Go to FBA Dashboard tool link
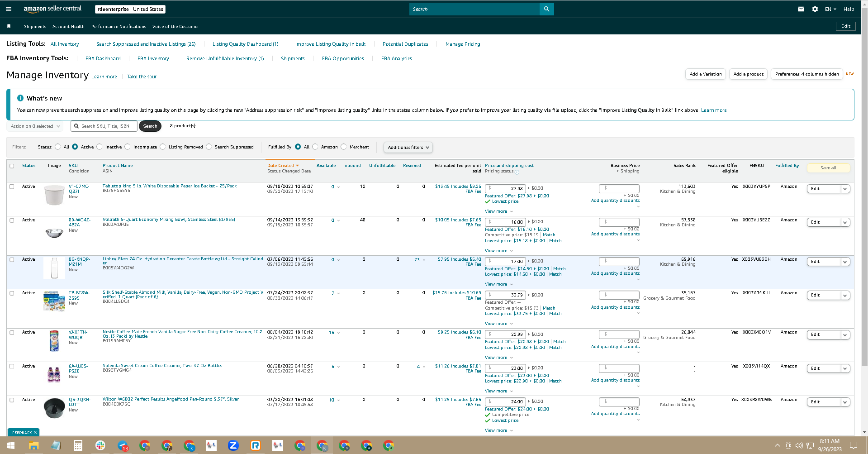This screenshot has width=868, height=454. tap(103, 58)
